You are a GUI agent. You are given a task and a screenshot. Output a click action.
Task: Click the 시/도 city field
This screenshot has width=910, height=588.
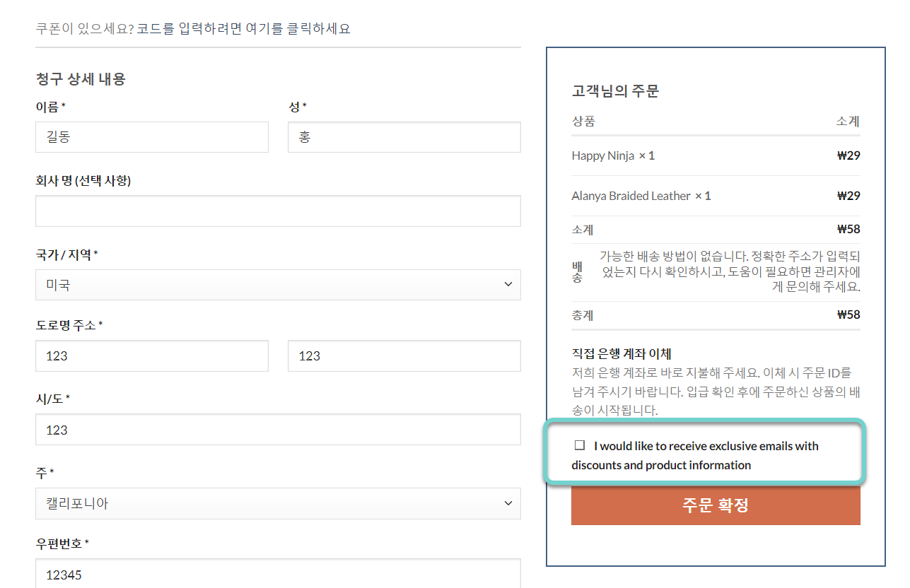(278, 429)
